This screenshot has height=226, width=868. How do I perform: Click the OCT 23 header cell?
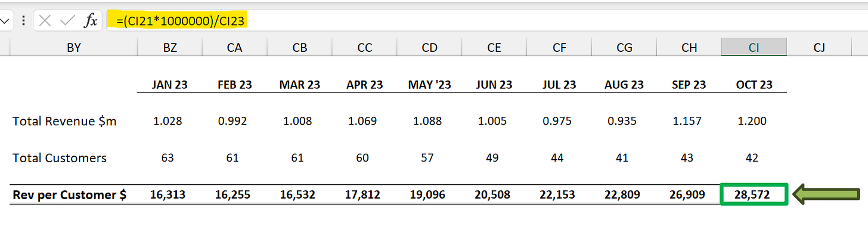pos(754,85)
